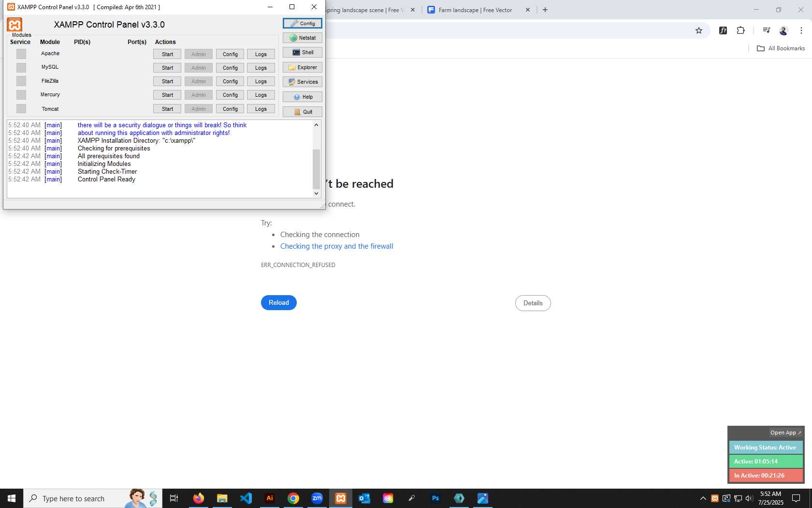Open Netstat in XAMPP panel
This screenshot has width=812, height=508.
coord(302,38)
